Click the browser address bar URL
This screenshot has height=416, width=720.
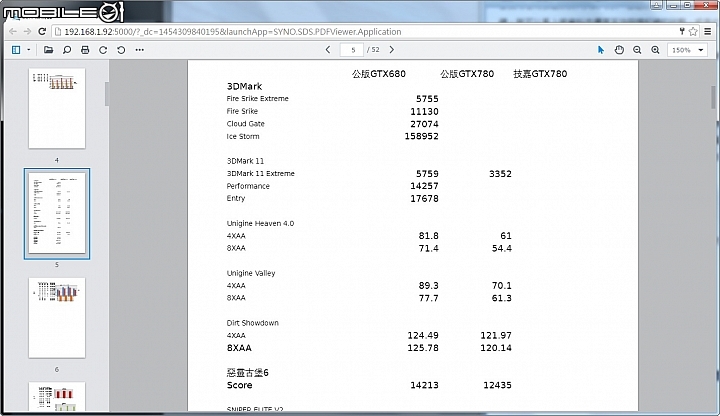pyautogui.click(x=233, y=32)
